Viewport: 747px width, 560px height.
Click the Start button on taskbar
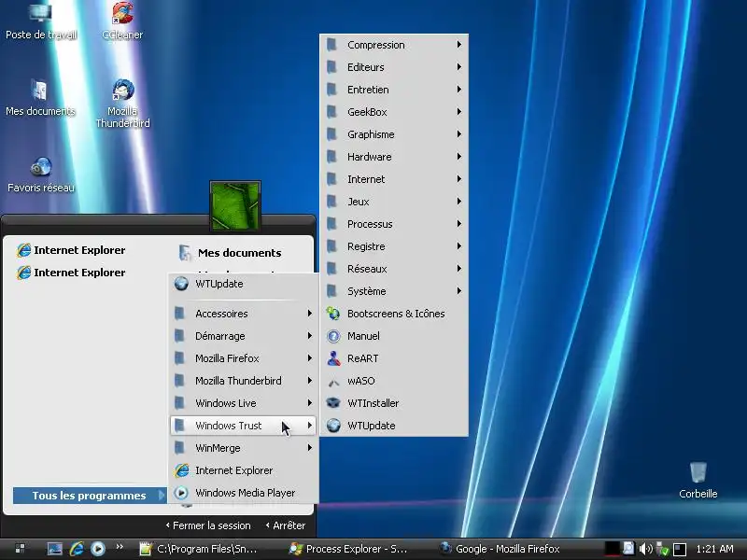[20, 549]
